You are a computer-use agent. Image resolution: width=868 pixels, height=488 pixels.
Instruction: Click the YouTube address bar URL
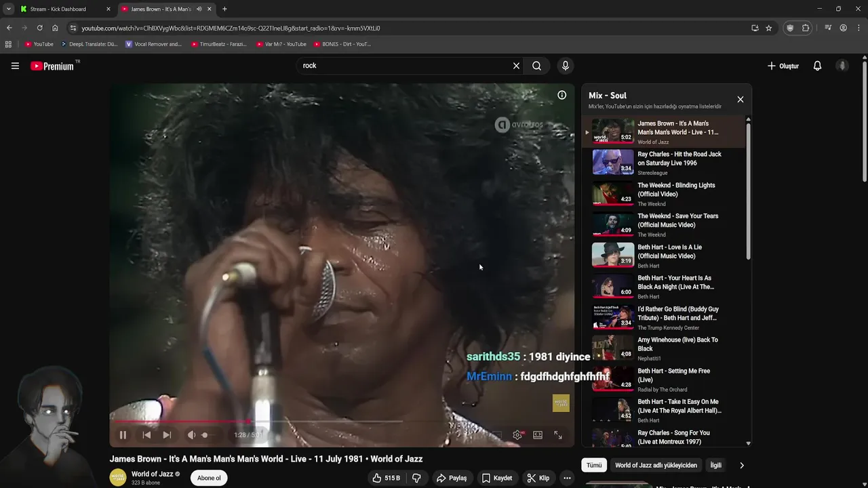pos(231,28)
